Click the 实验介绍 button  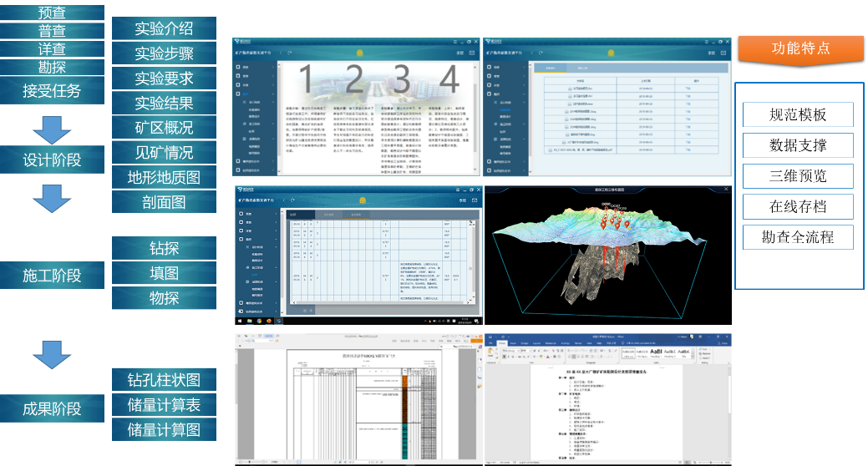coord(164,28)
